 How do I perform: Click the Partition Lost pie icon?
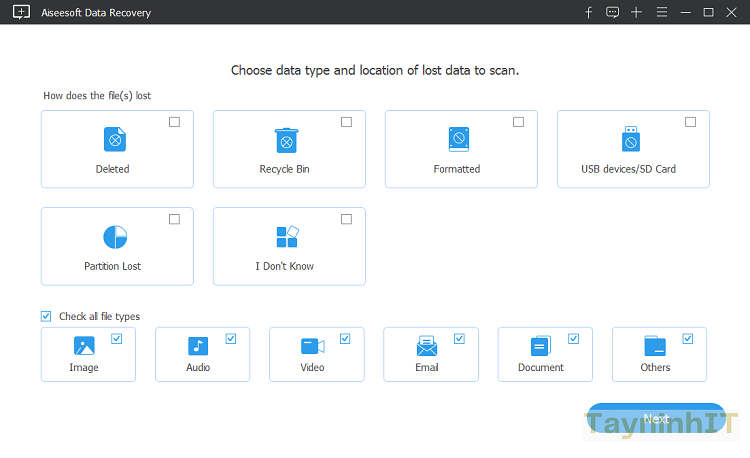(115, 237)
